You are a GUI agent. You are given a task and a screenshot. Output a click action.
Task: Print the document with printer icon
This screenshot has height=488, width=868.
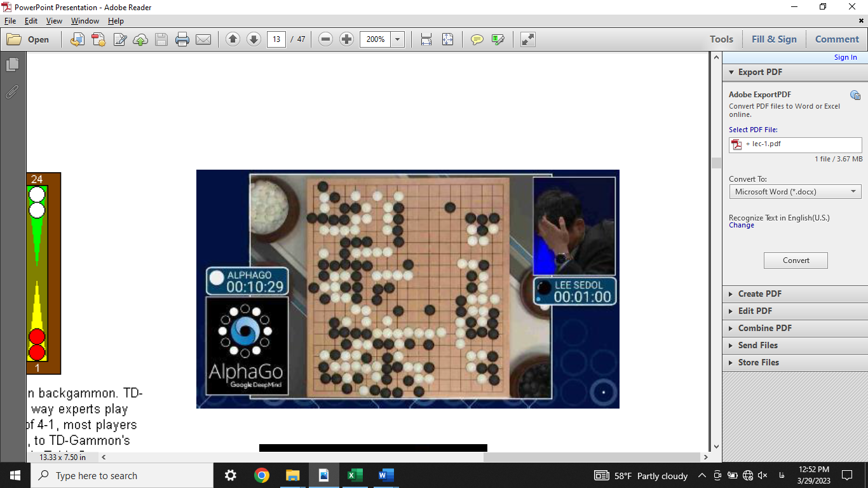(x=182, y=39)
